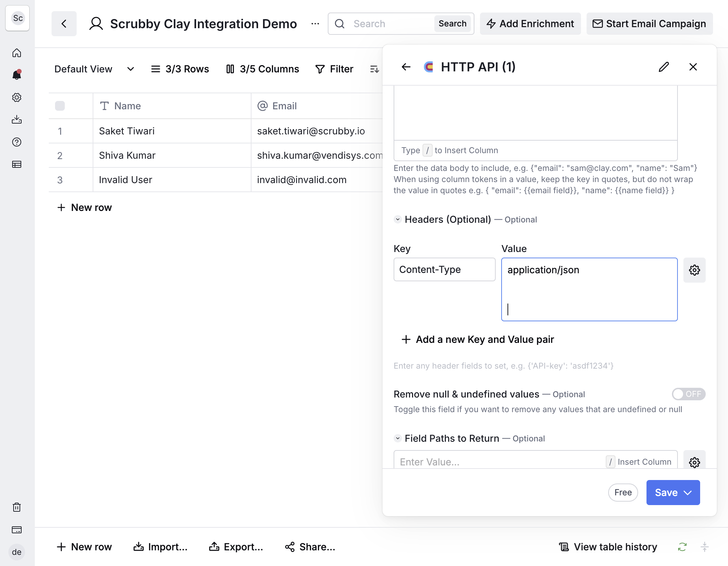Open the Filter menu
Screen dimensions: 728x566
click(334, 69)
